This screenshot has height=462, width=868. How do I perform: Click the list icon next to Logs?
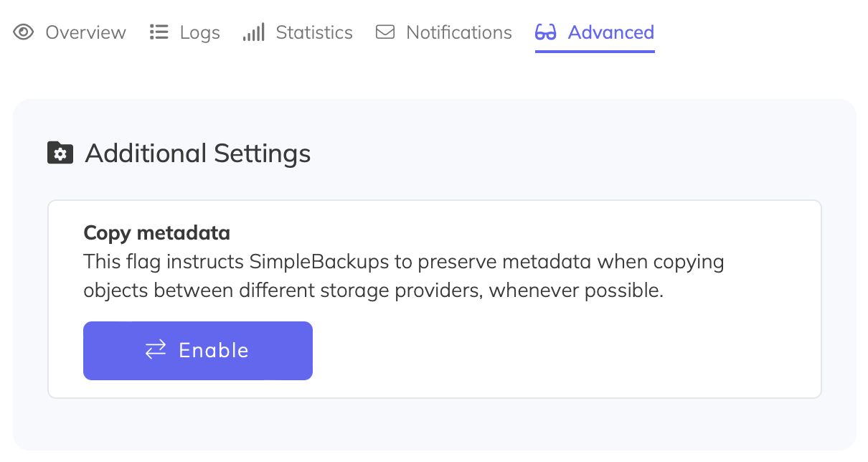(x=158, y=31)
